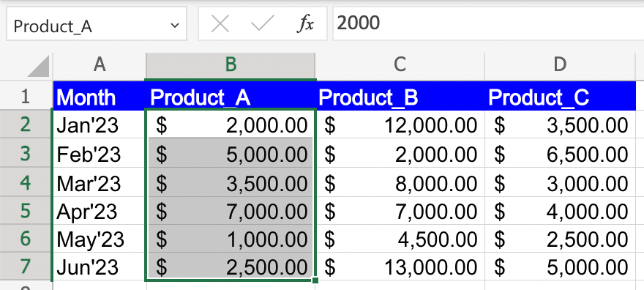Select Product_C value 4,000.00 for Apr'23
This screenshot has height=290, width=644.
[x=561, y=210]
